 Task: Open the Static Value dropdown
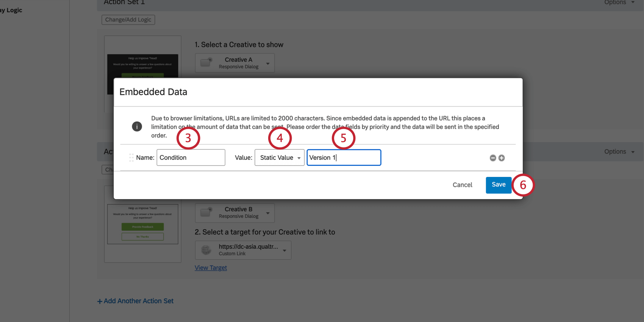280,158
